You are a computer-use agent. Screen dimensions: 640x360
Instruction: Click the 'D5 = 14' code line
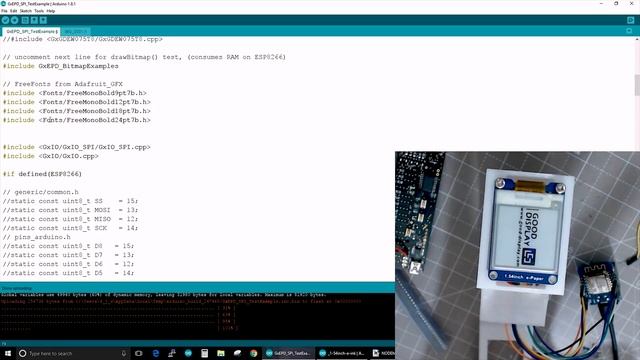(69, 273)
